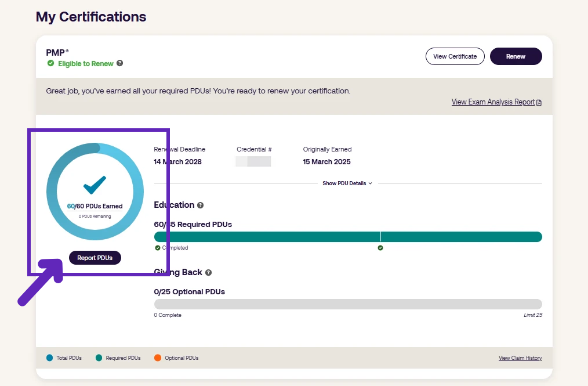Click the Report PDUs button
Screen dimensions: 588x386
coord(95,258)
